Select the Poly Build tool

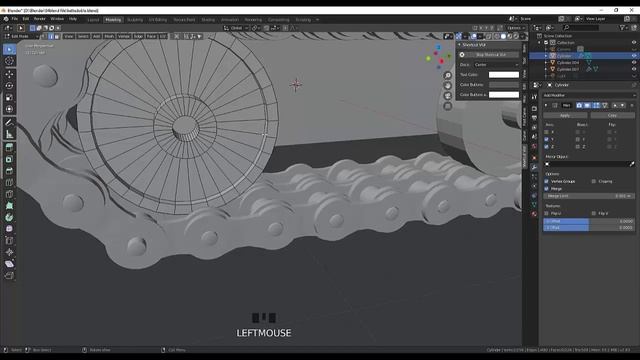click(x=9, y=206)
